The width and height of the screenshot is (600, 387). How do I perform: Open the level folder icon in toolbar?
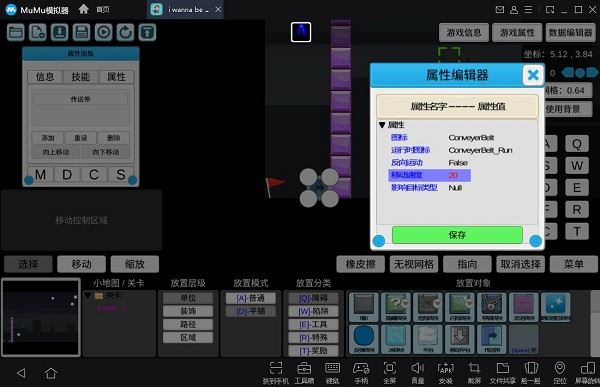[16, 32]
